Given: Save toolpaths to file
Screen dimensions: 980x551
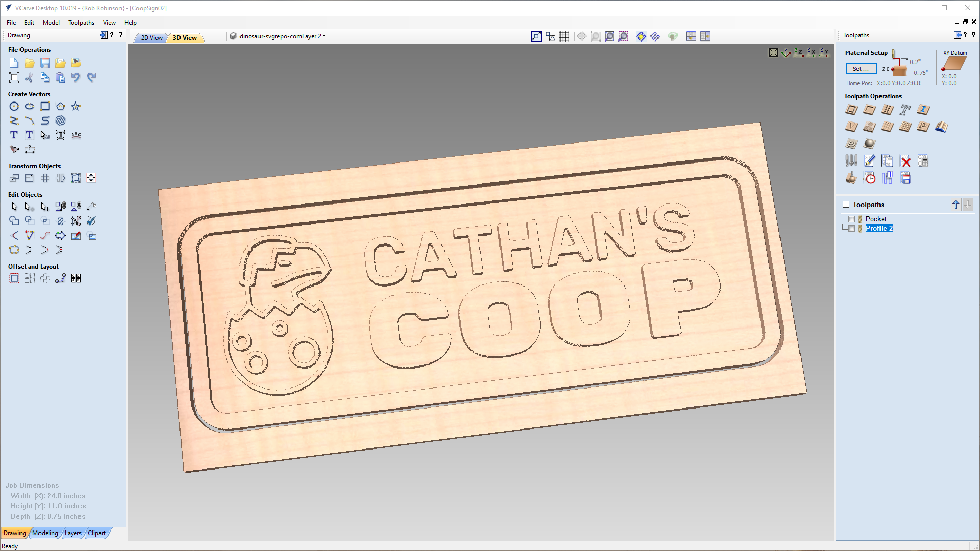Looking at the screenshot, I should click(x=906, y=178).
